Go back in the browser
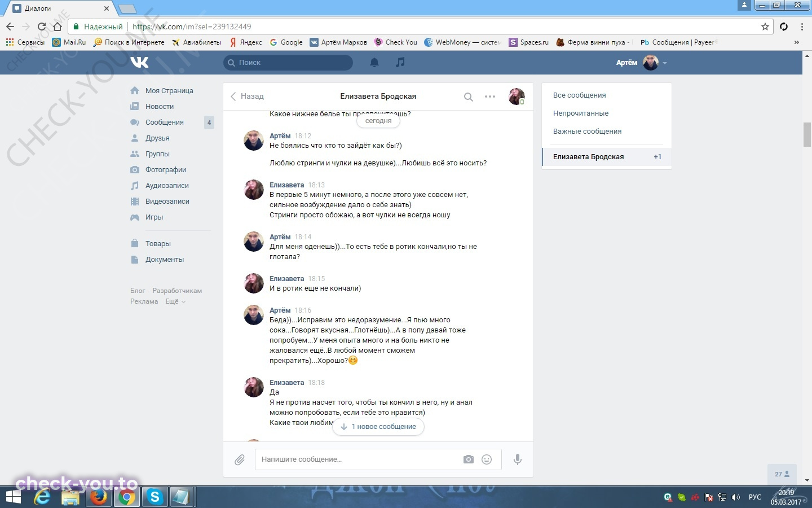This screenshot has height=508, width=812. (x=10, y=27)
